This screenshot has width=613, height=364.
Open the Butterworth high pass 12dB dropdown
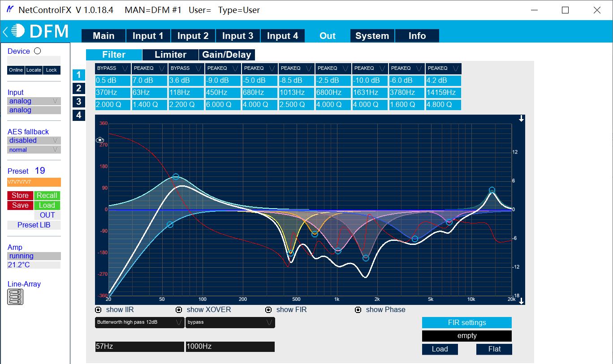point(139,322)
